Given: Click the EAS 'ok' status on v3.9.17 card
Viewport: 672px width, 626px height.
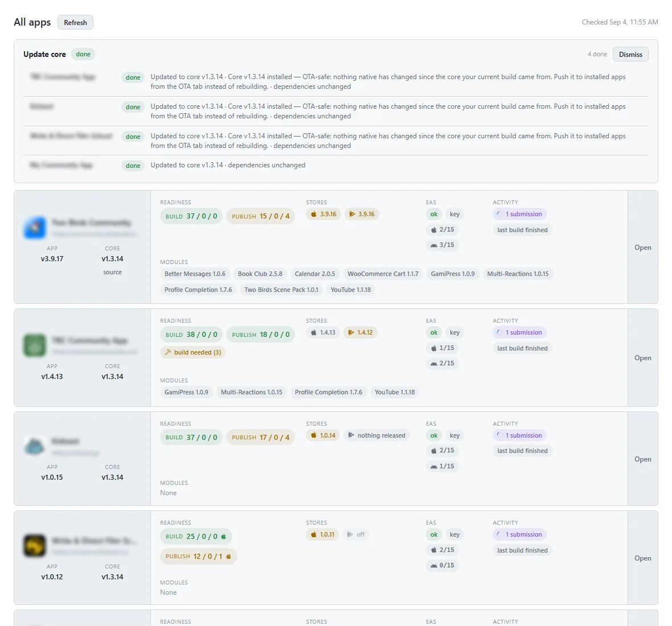Looking at the screenshot, I should pos(434,214).
